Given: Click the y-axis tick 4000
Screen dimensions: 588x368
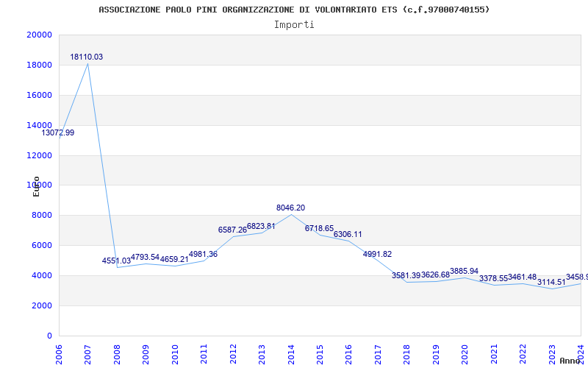Looking at the screenshot, I should pos(42,275).
